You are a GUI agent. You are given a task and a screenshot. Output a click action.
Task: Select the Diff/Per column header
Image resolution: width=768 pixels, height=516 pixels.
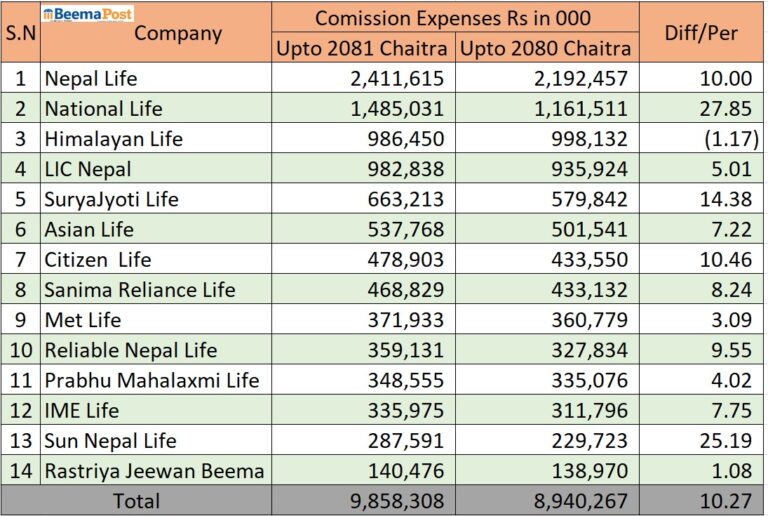point(701,33)
